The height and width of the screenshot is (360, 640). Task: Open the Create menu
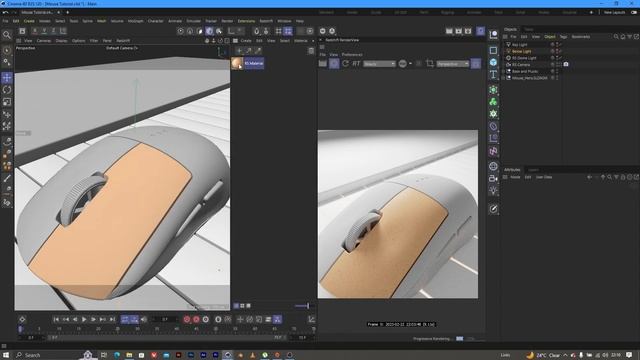(29, 21)
